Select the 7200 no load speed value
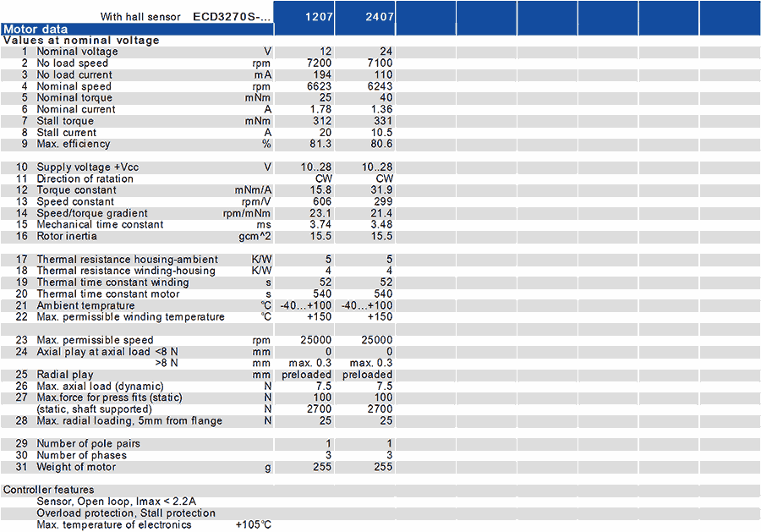Screen dimensions: 761x532 320,63
